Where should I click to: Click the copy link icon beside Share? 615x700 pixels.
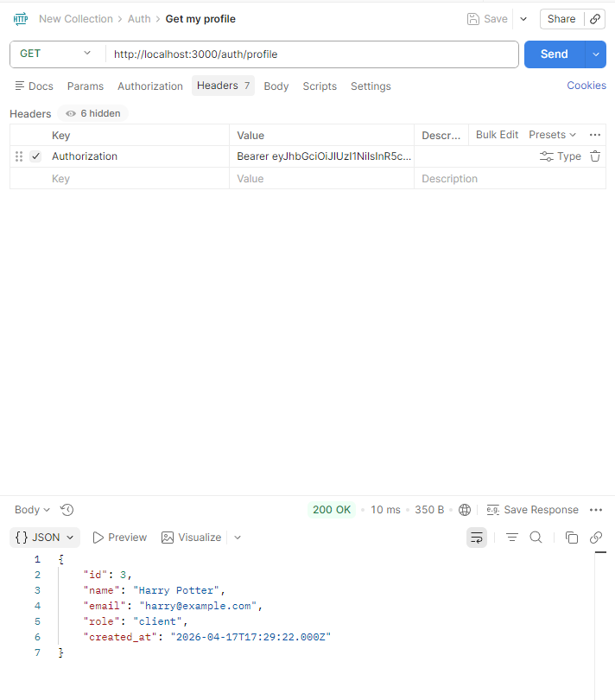point(594,19)
